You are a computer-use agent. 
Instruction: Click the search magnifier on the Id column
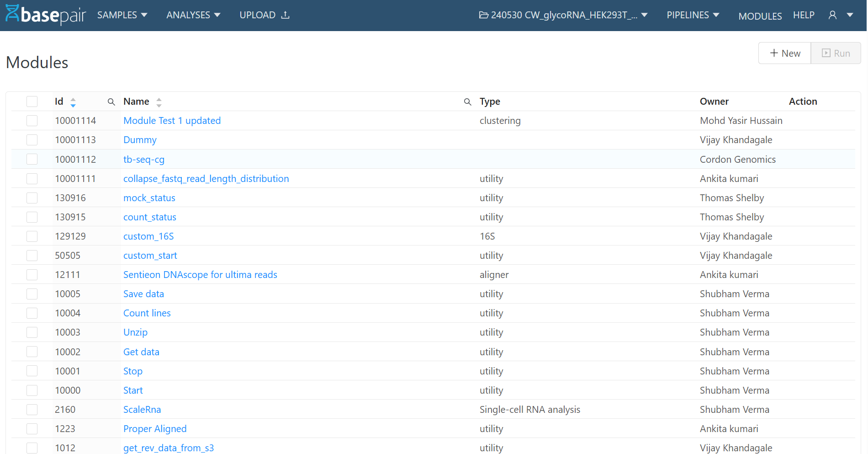pos(111,101)
